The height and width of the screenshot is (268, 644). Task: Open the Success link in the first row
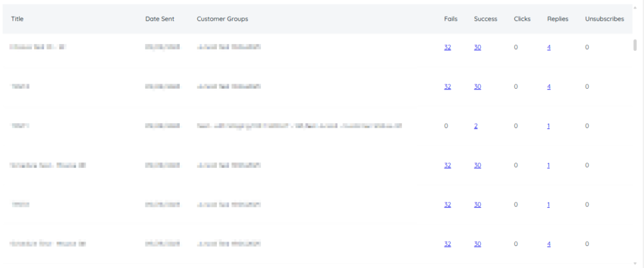(x=477, y=47)
